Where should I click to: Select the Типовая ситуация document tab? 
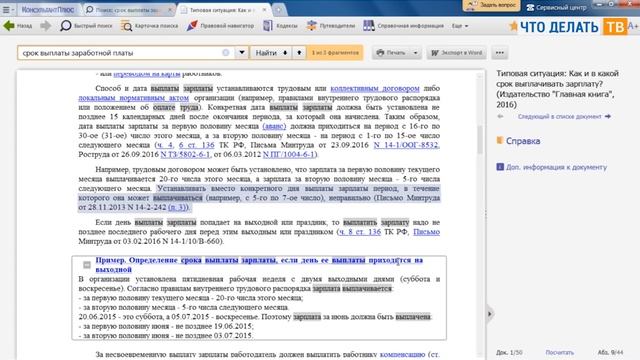click(221, 9)
